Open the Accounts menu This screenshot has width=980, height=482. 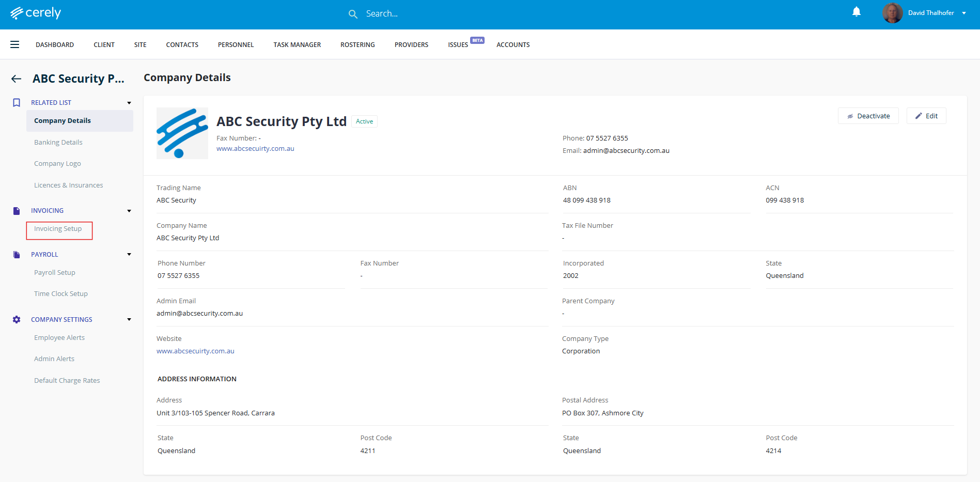513,45
